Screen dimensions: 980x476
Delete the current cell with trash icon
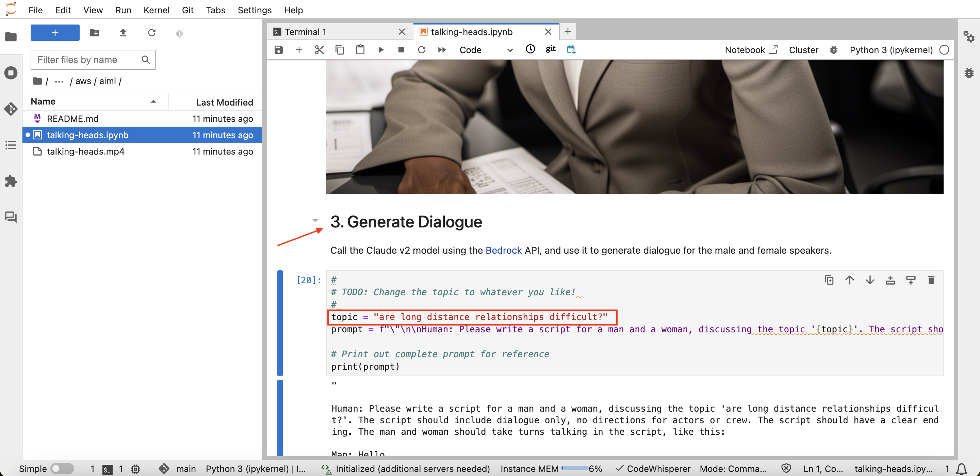tap(931, 280)
